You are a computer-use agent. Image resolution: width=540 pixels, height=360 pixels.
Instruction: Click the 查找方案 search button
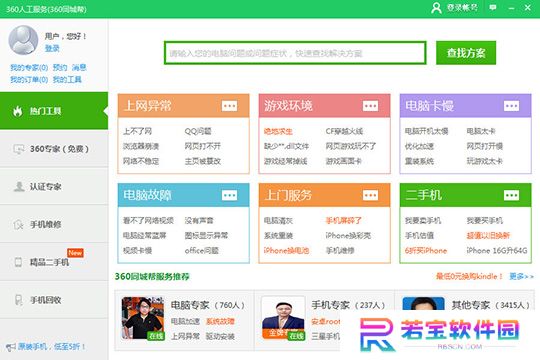click(466, 53)
